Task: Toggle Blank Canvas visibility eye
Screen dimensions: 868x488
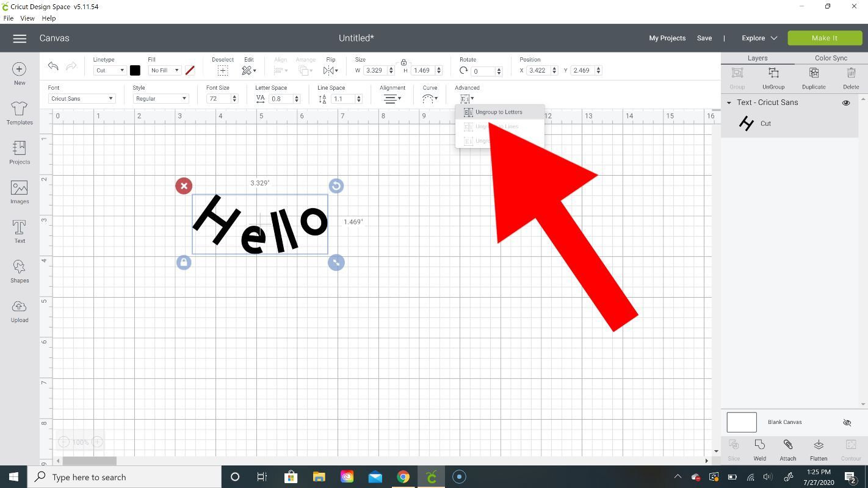Action: 847,422
